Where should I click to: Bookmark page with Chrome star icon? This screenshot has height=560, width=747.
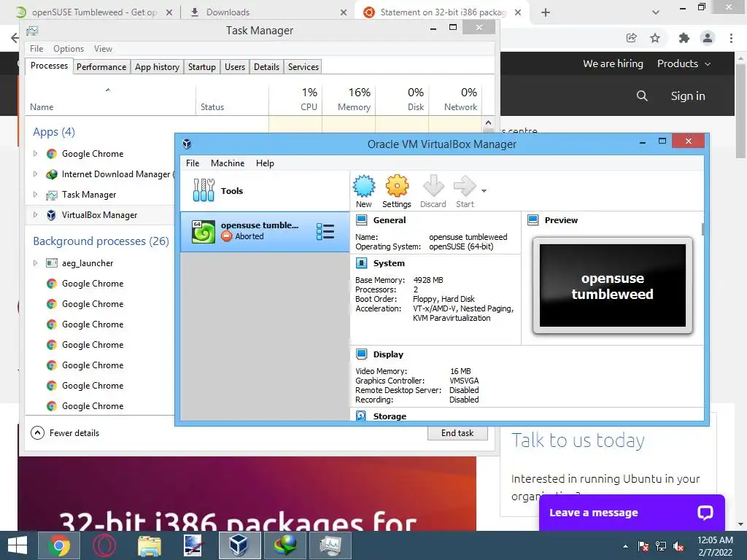[655, 38]
